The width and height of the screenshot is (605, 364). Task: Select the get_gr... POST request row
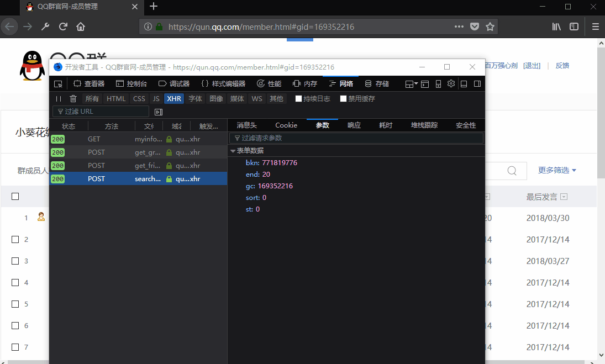pos(138,152)
